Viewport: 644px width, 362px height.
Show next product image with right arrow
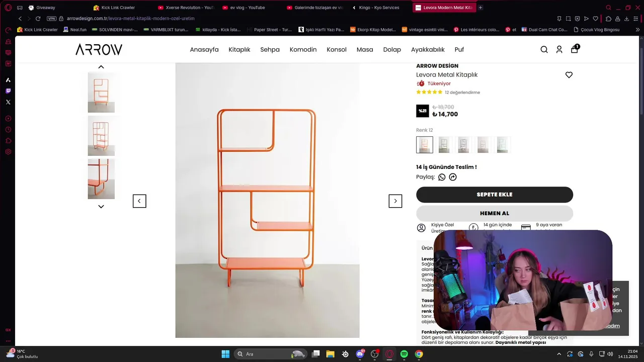pos(395,201)
